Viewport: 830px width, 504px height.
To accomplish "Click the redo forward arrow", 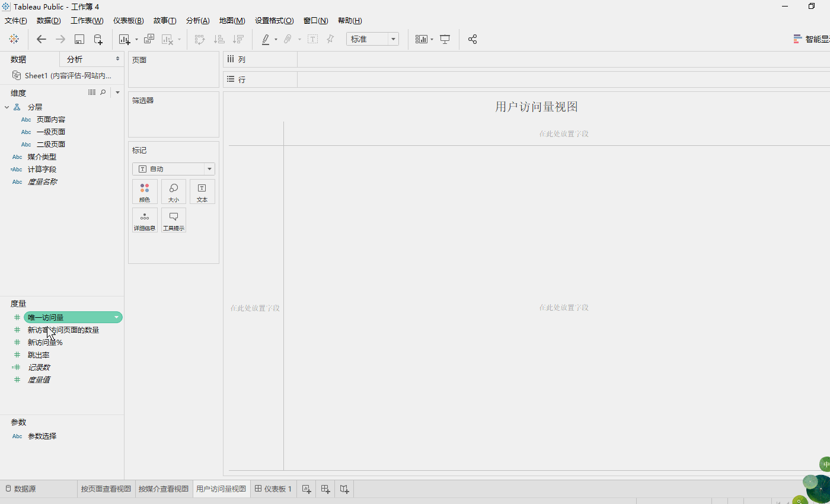I will (x=60, y=39).
